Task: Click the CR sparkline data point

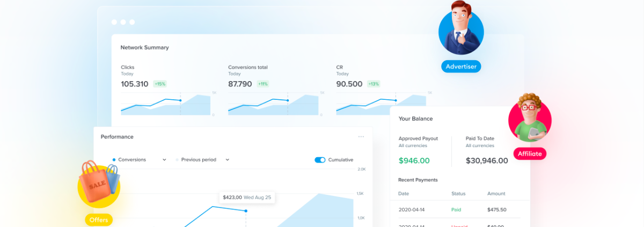Action: coord(396,100)
